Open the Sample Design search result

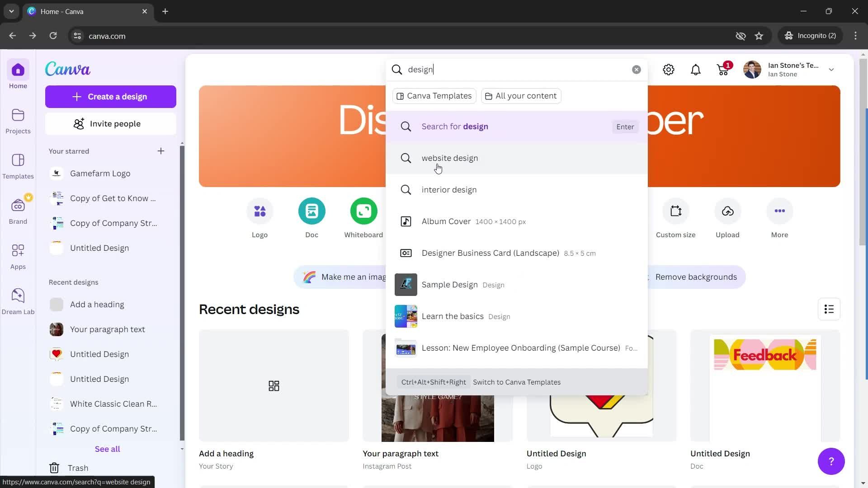click(x=517, y=285)
